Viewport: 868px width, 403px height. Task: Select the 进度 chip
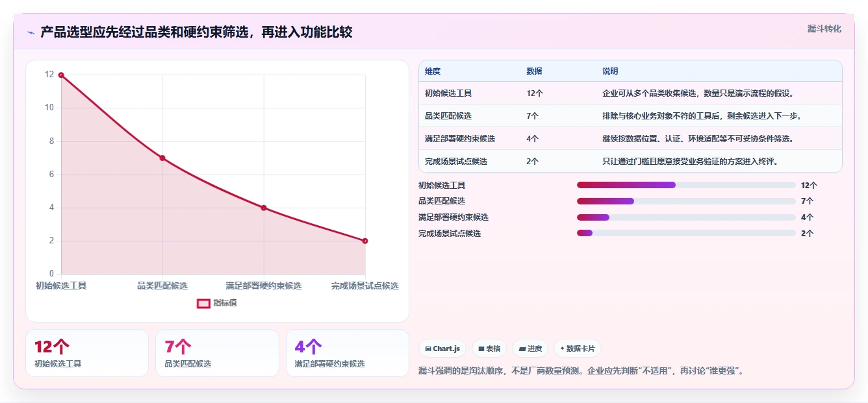coord(530,348)
